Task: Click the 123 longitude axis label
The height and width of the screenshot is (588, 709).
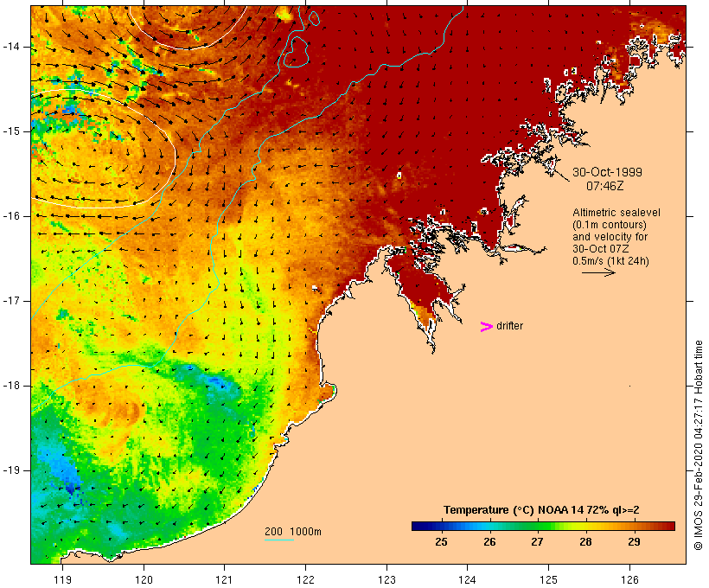Action: click(386, 579)
